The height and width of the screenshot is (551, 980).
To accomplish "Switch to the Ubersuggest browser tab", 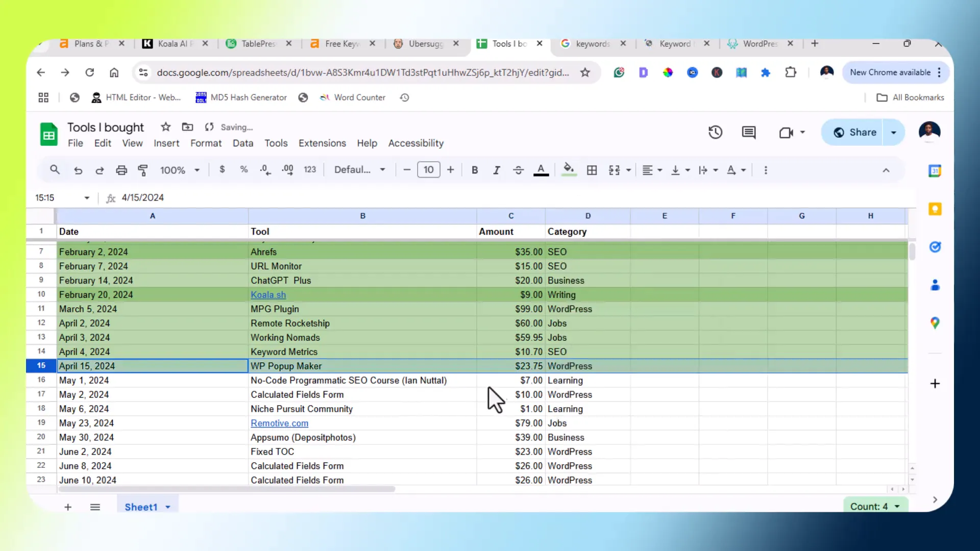I will 426,44.
